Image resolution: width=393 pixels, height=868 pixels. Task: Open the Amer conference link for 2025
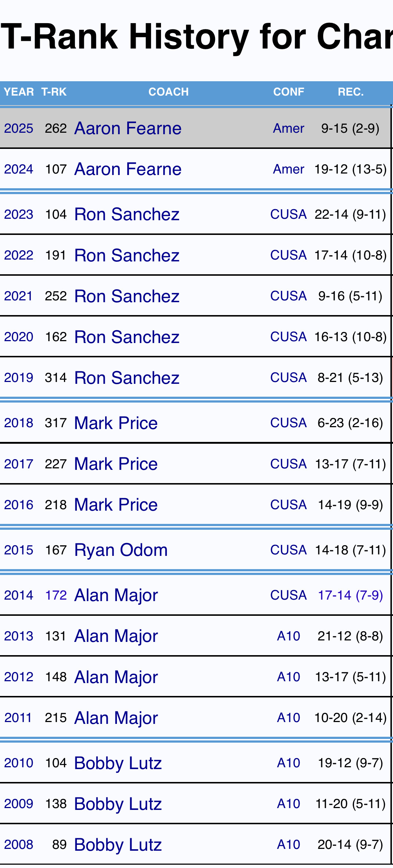(288, 128)
